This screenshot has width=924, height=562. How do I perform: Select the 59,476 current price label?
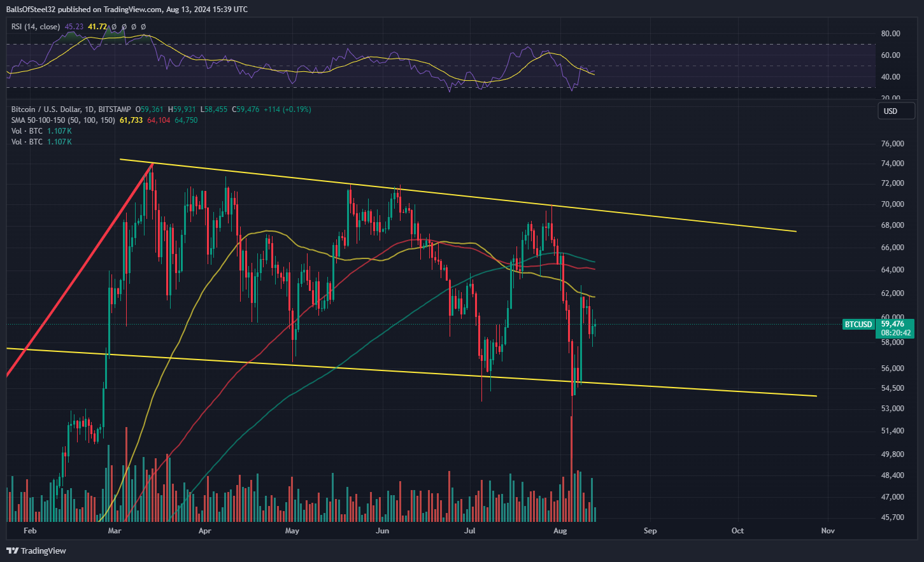click(x=892, y=324)
